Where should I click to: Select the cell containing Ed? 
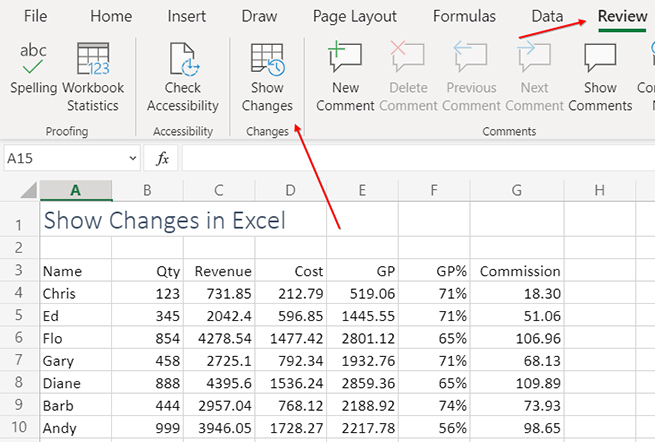click(x=76, y=315)
